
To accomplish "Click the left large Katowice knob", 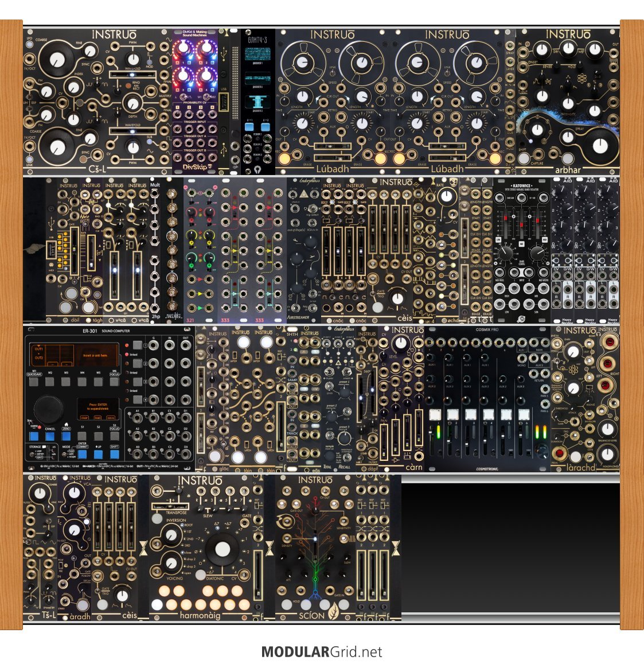I will tap(505, 253).
